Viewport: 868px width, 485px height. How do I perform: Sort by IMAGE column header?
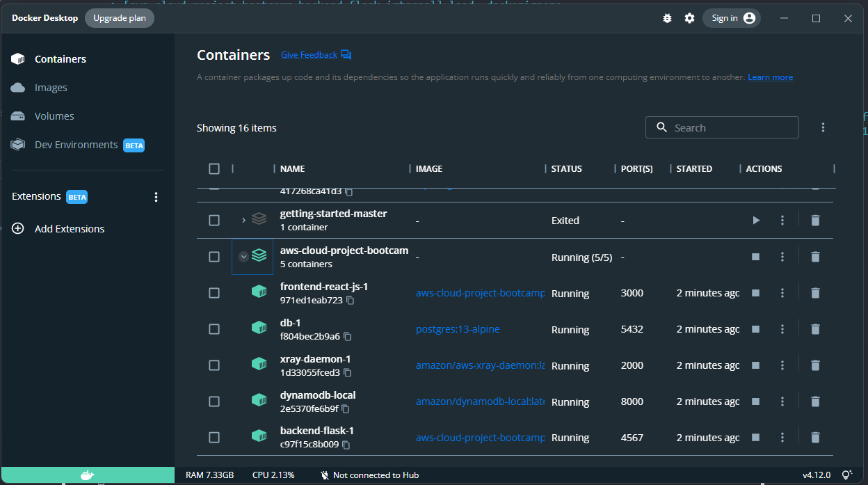click(x=429, y=168)
